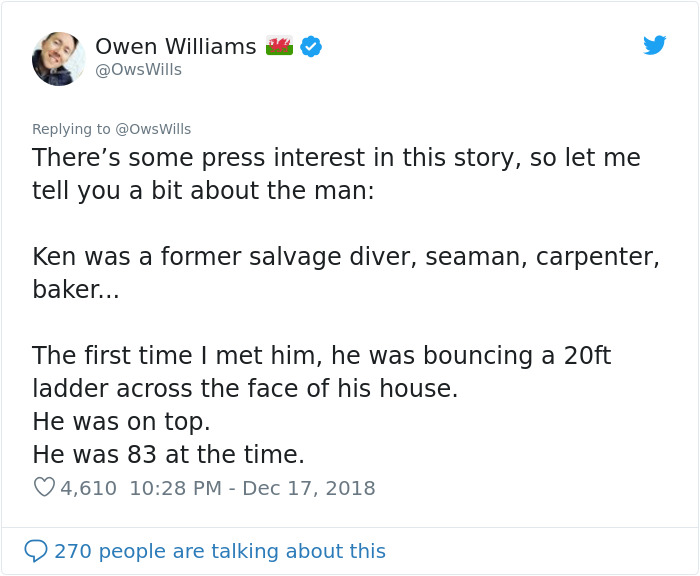Open Owen Williams' profile picture
This screenshot has height=576, width=700.
(59, 58)
